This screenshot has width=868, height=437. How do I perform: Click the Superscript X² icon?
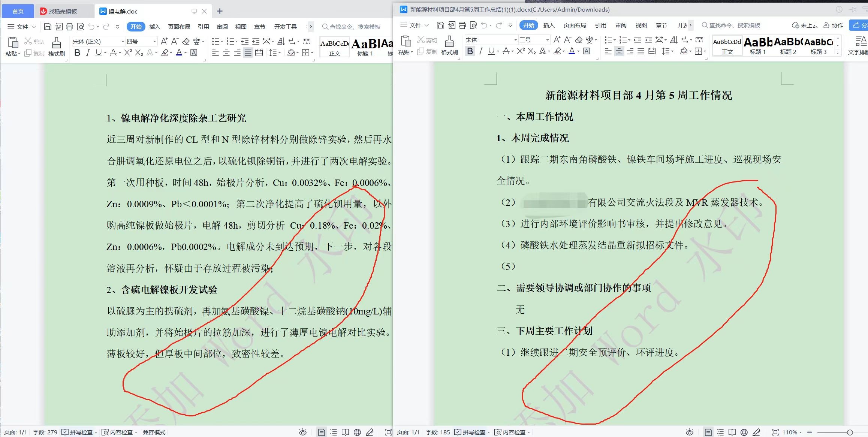click(522, 51)
